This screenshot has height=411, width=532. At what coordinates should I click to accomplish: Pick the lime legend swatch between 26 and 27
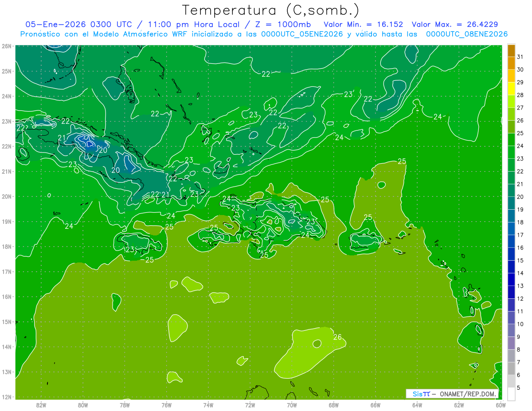(x=511, y=114)
